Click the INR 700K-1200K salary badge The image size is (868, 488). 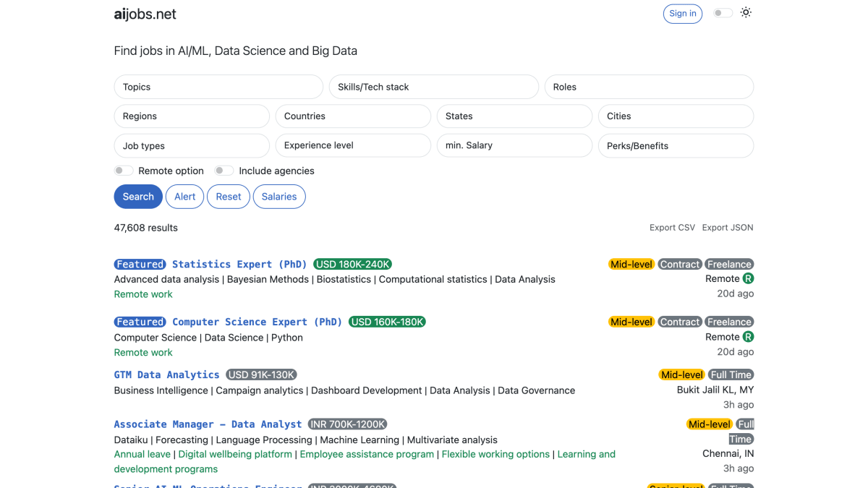348,424
